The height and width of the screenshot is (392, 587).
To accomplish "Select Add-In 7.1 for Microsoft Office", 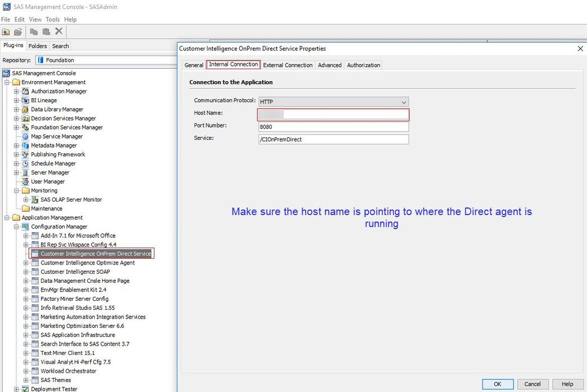I will point(78,236).
